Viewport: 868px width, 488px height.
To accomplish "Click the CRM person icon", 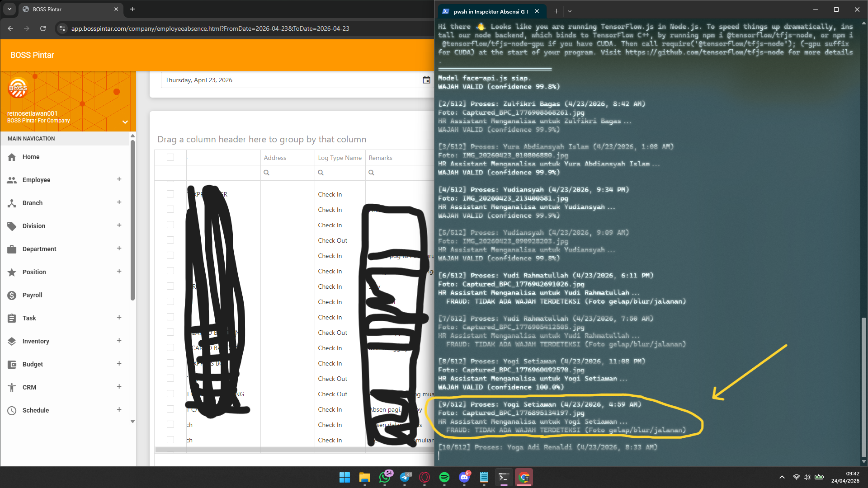I will tap(12, 388).
